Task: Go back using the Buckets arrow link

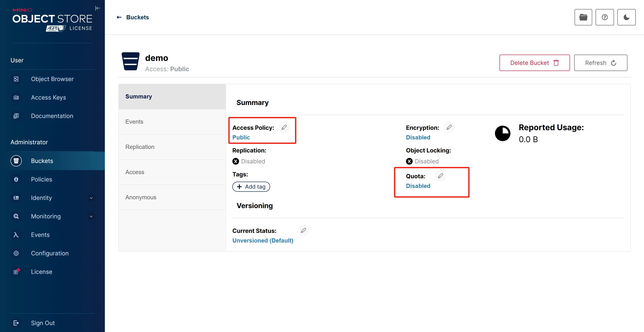Action: 133,17
